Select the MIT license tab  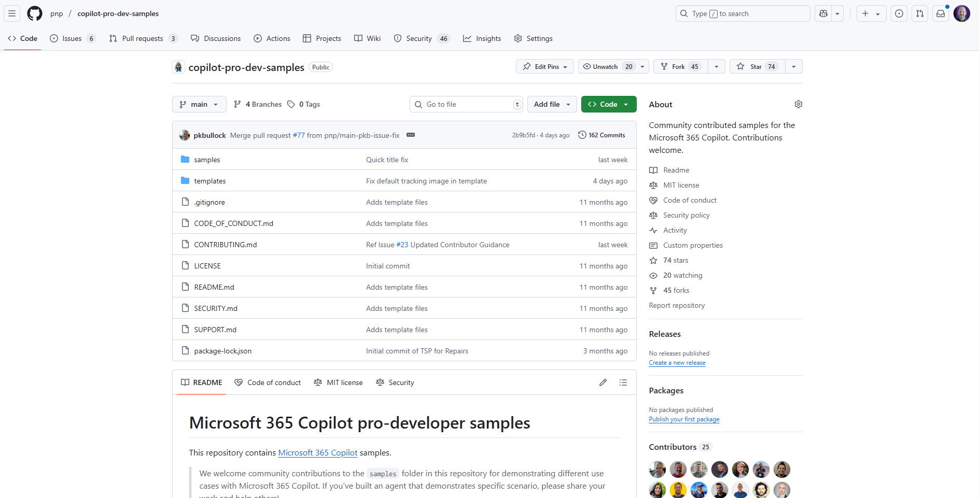pos(338,382)
